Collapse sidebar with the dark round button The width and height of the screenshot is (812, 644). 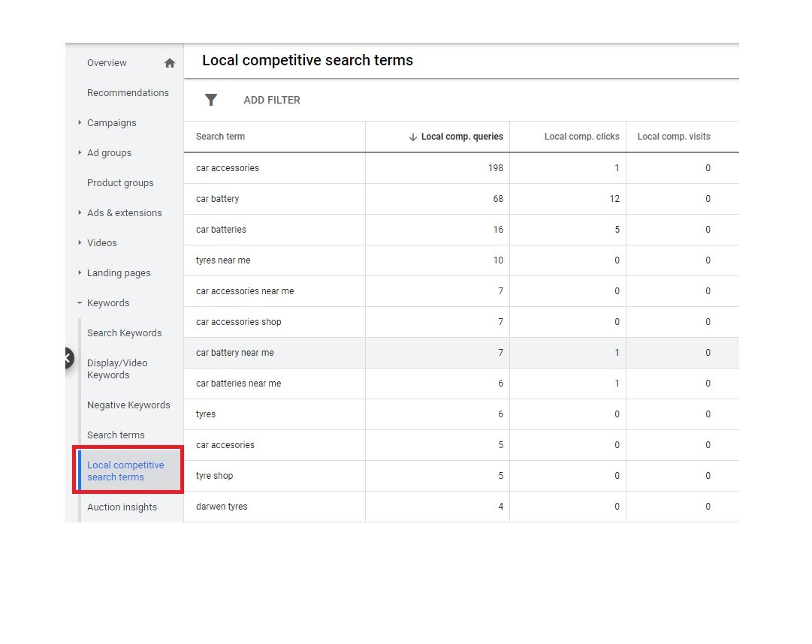(x=68, y=358)
